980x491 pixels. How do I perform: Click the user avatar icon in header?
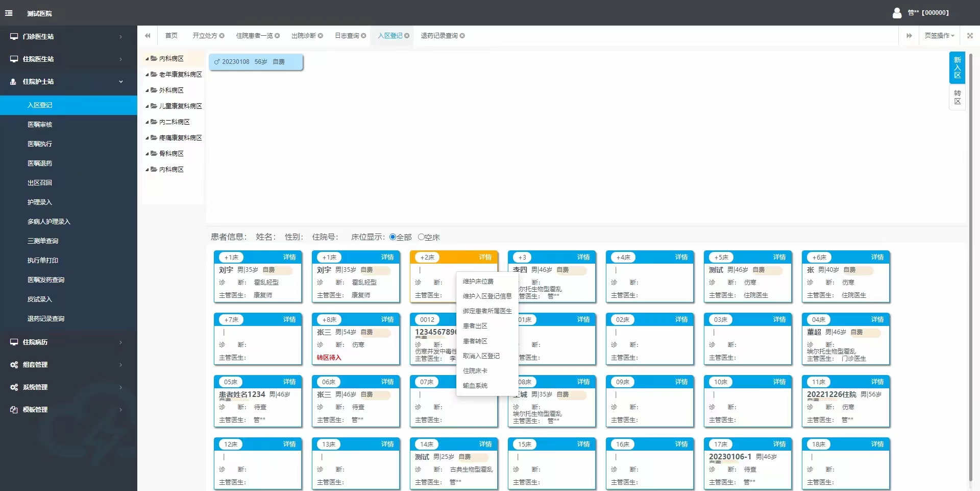click(x=897, y=13)
